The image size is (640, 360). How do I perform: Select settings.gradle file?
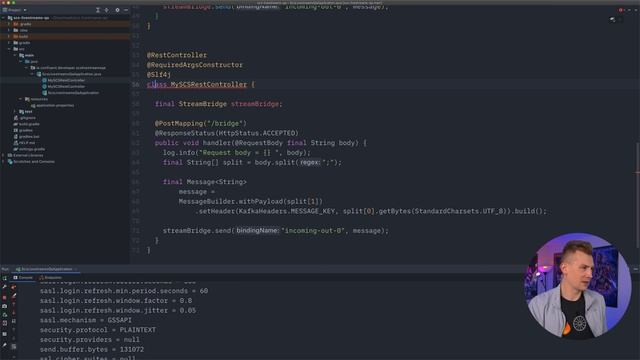pyautogui.click(x=29, y=149)
